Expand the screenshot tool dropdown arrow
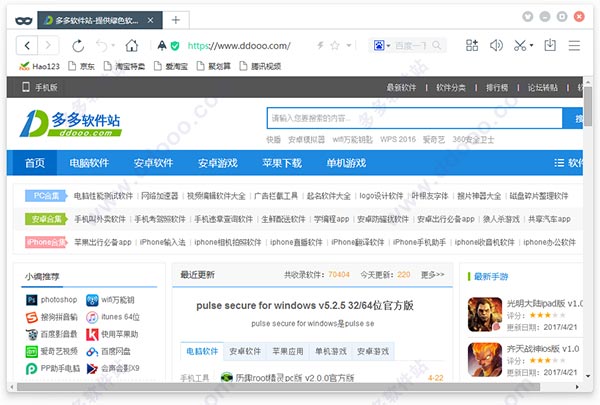 pyautogui.click(x=532, y=46)
